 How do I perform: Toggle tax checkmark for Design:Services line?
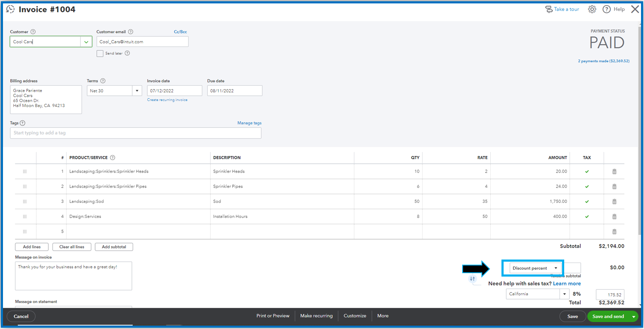(x=587, y=216)
